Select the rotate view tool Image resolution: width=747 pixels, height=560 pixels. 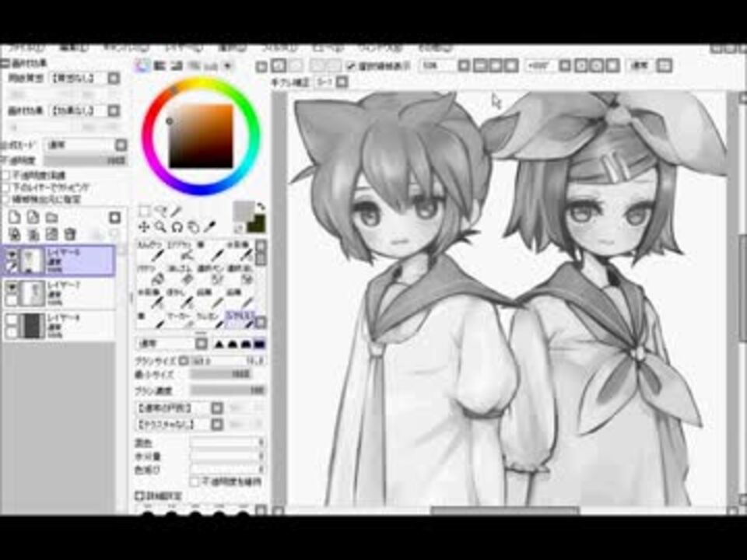177,227
